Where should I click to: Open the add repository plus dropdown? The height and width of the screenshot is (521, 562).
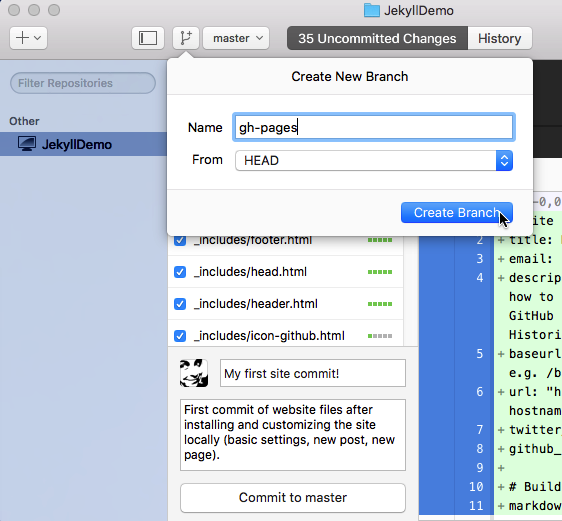[28, 38]
